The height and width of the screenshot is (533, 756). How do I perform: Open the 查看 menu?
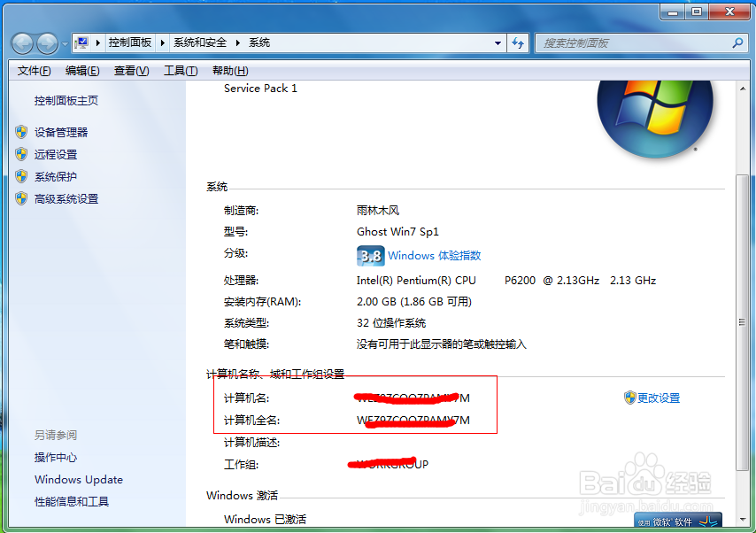click(130, 70)
